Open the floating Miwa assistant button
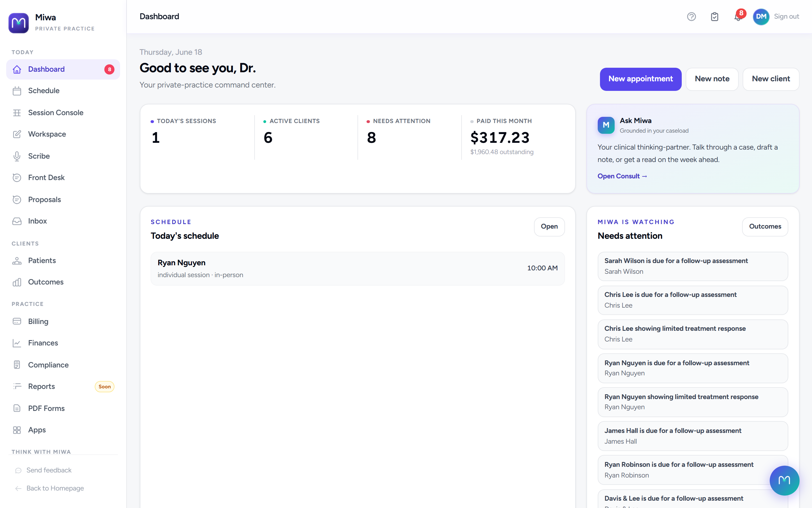 click(784, 480)
